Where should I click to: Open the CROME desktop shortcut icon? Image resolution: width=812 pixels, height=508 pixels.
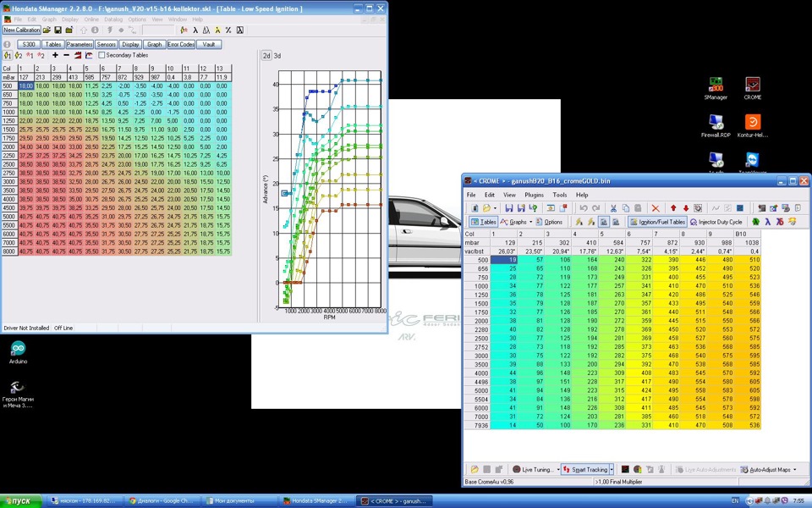pyautogui.click(x=753, y=87)
